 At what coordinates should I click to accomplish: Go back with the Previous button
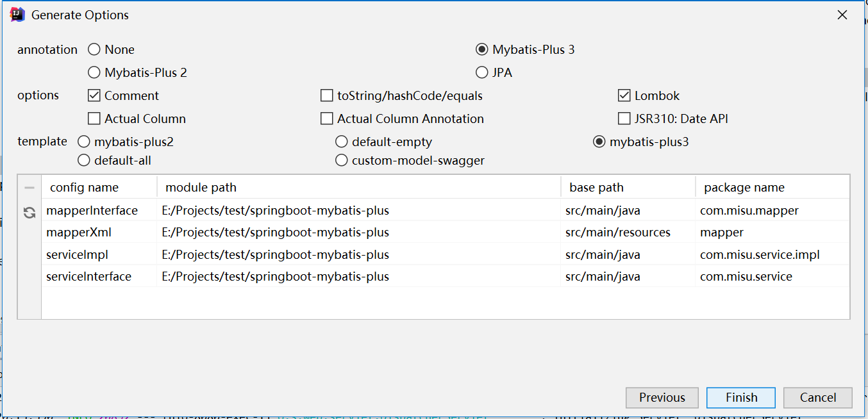[x=662, y=398]
